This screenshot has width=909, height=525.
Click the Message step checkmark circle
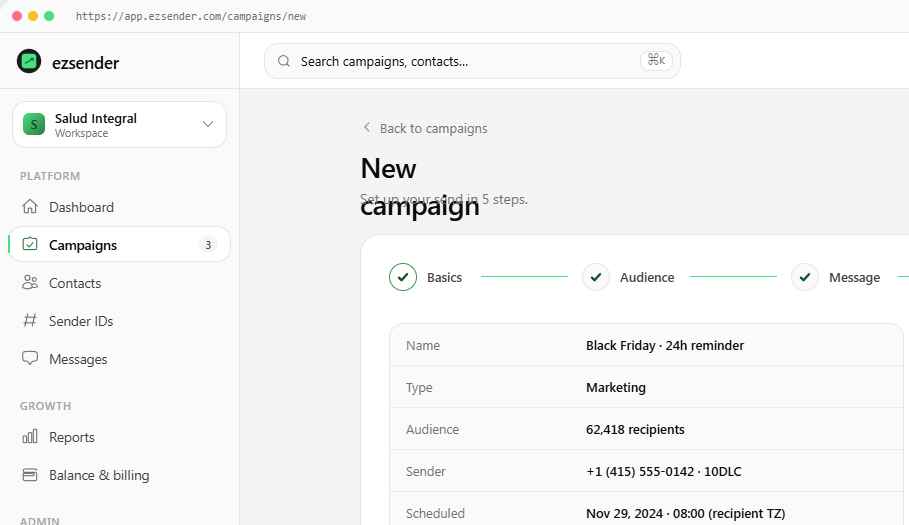coord(805,277)
